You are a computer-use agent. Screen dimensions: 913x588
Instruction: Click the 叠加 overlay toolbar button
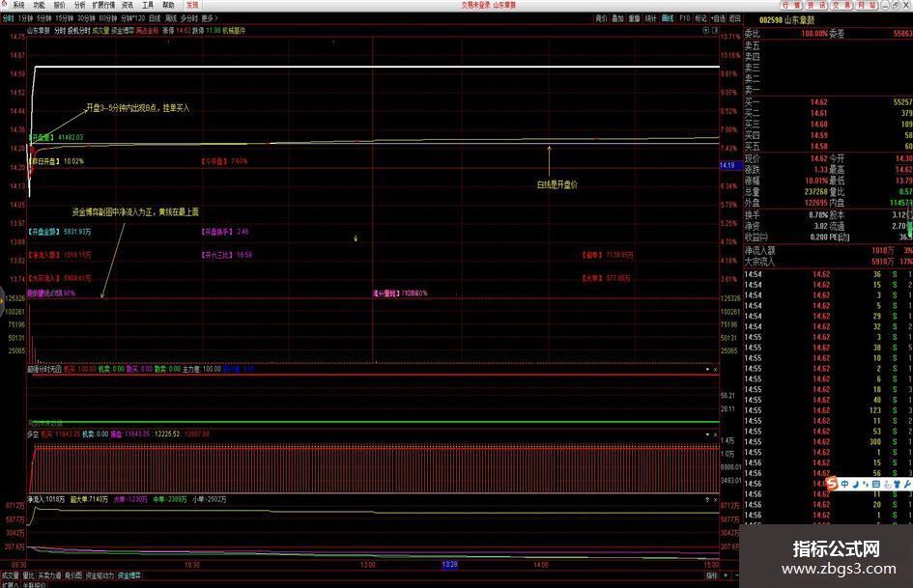(617, 18)
